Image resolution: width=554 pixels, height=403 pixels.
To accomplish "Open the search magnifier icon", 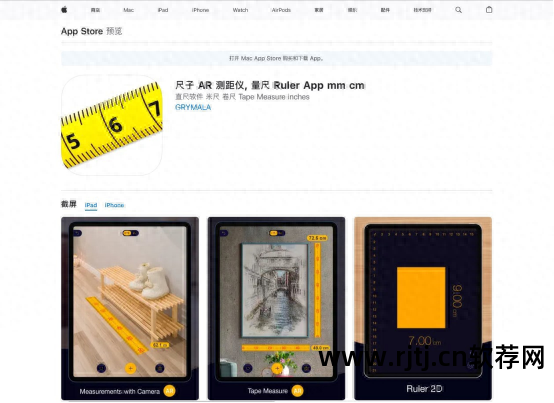I will (458, 10).
